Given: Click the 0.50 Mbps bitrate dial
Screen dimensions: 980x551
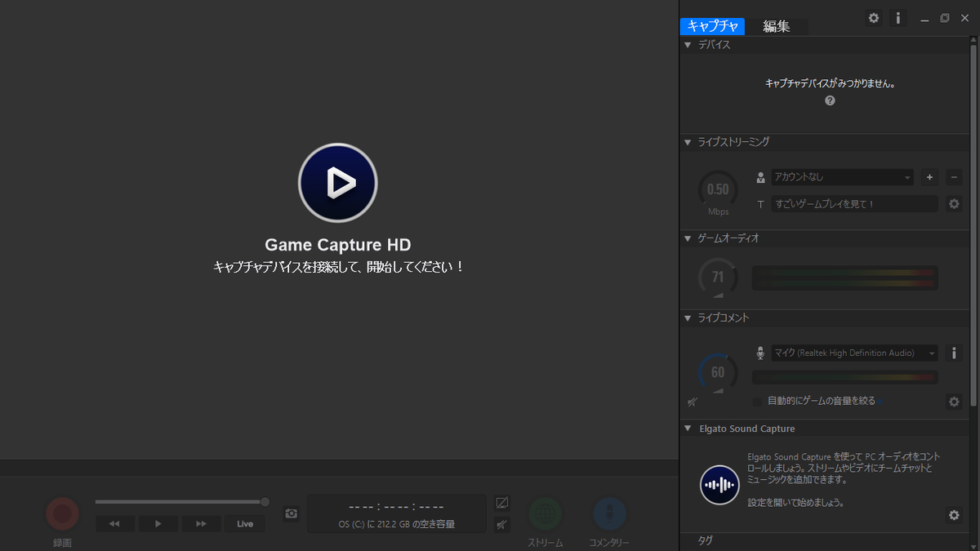Looking at the screenshot, I should (x=718, y=189).
